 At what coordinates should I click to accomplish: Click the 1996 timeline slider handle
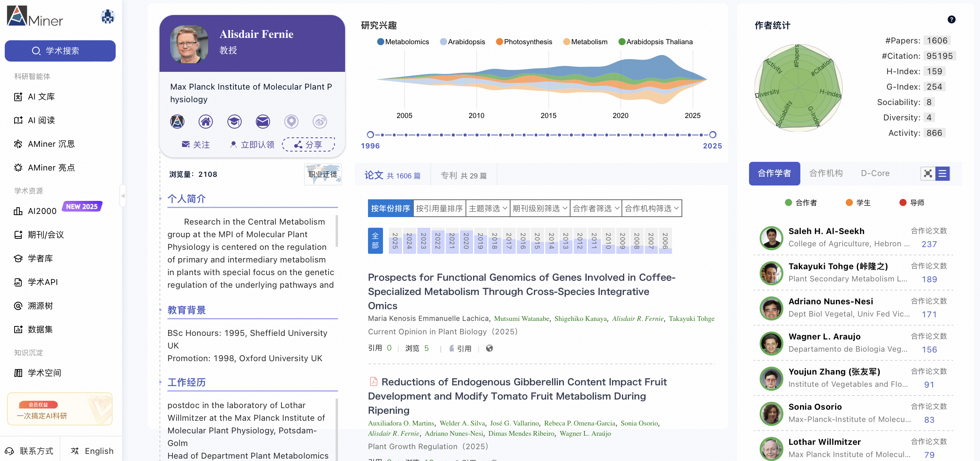(370, 135)
